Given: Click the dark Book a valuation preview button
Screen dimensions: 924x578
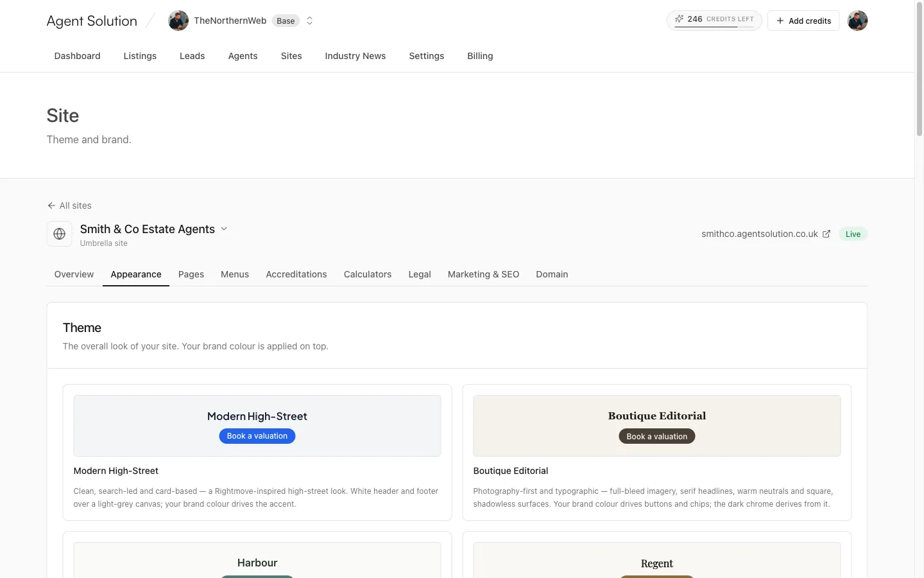Looking at the screenshot, I should coord(657,436).
